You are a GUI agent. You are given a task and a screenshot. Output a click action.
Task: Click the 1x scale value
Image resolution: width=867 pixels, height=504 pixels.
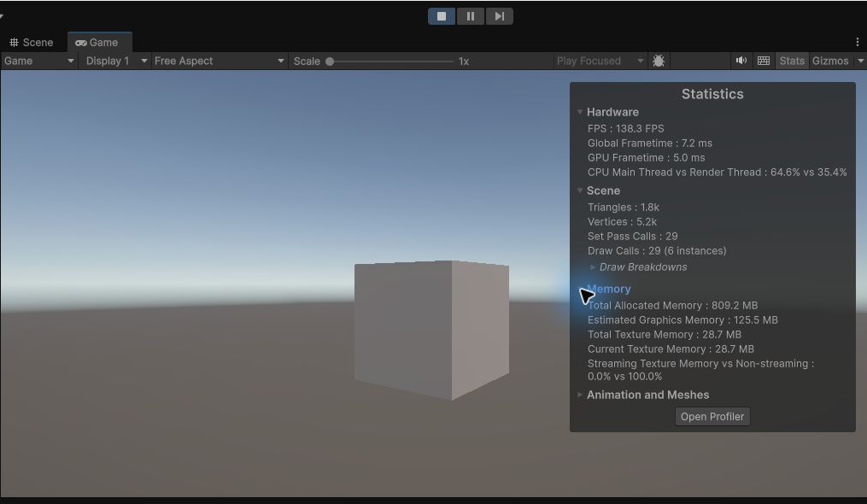tap(463, 62)
